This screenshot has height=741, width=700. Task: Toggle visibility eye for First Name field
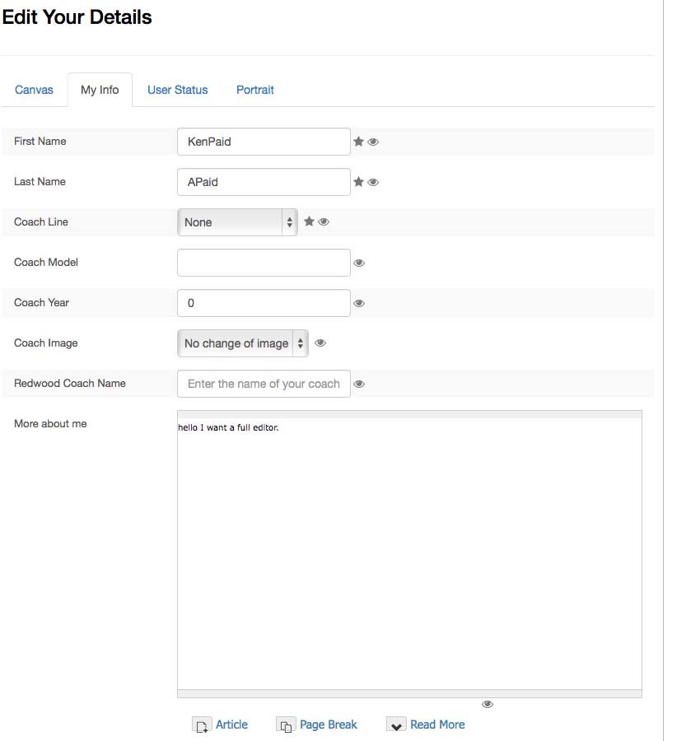(x=373, y=142)
